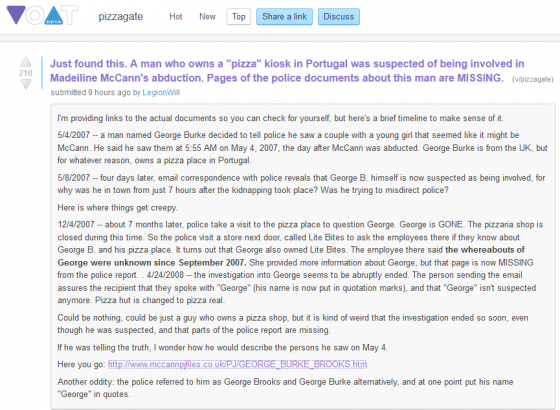Open the Voat logo home link
The image size is (560, 410).
(x=42, y=15)
